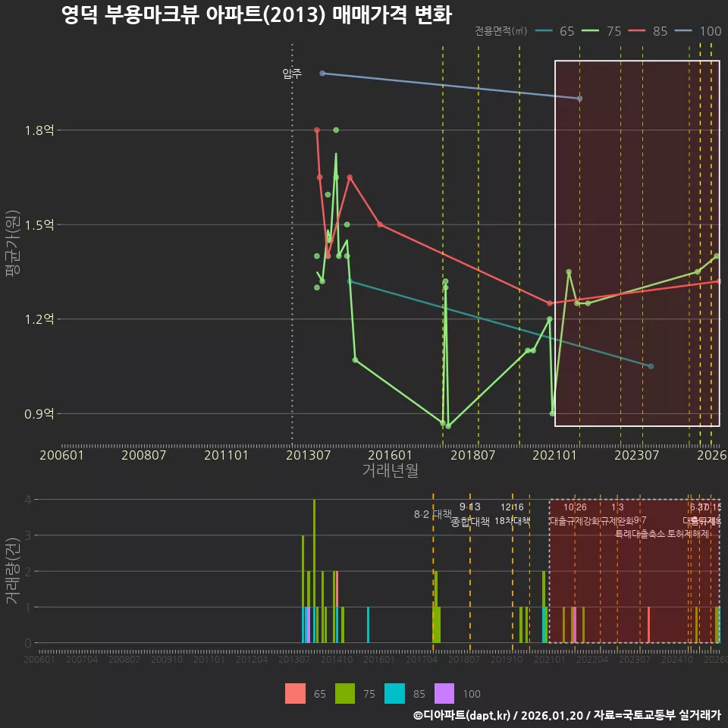Click '202101' on the price chart x-axis
The width and height of the screenshot is (728, 728).
554,455
